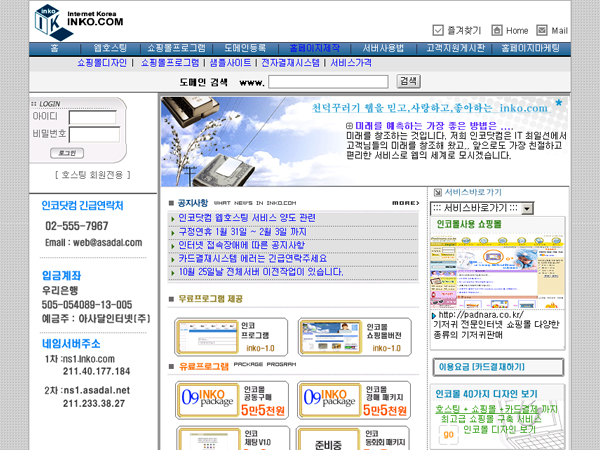The height and width of the screenshot is (450, 600).
Task: Click the Mail text link
Action: click(559, 31)
